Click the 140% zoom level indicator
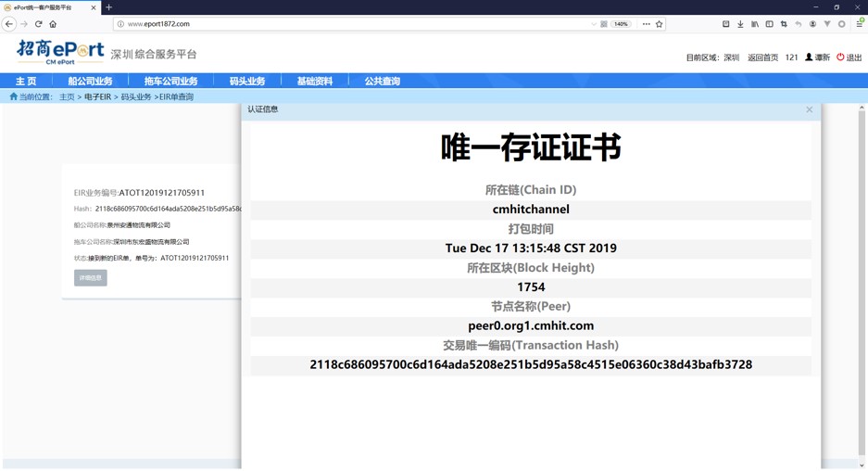The height and width of the screenshot is (471, 868). pos(621,24)
